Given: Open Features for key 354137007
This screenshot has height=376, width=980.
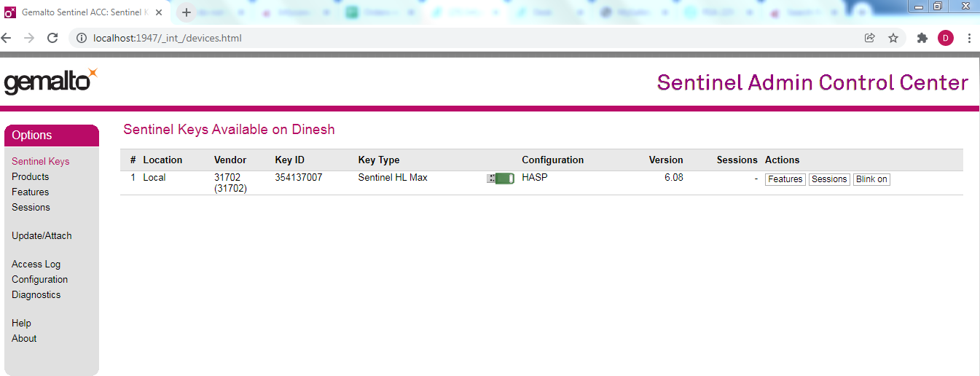Looking at the screenshot, I should tap(785, 179).
